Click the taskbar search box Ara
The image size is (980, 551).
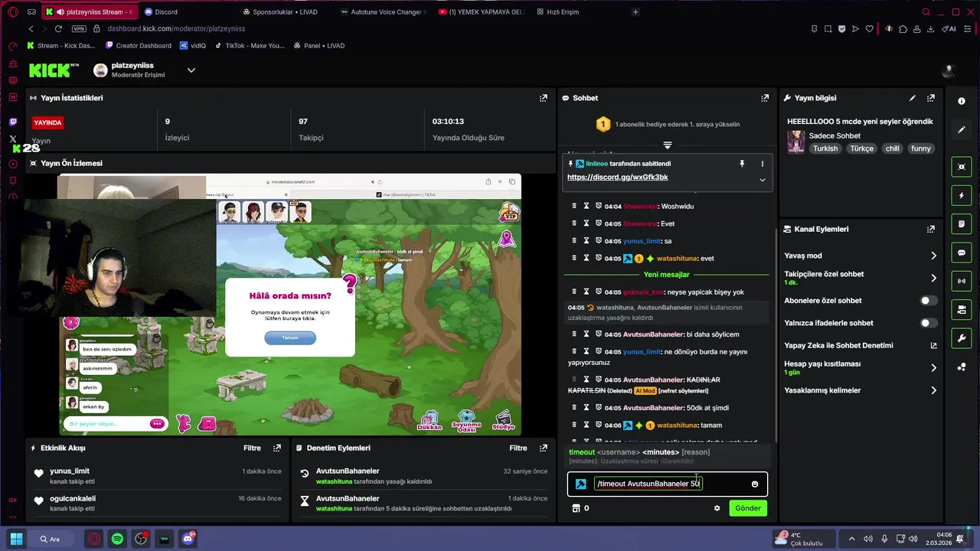(x=55, y=539)
